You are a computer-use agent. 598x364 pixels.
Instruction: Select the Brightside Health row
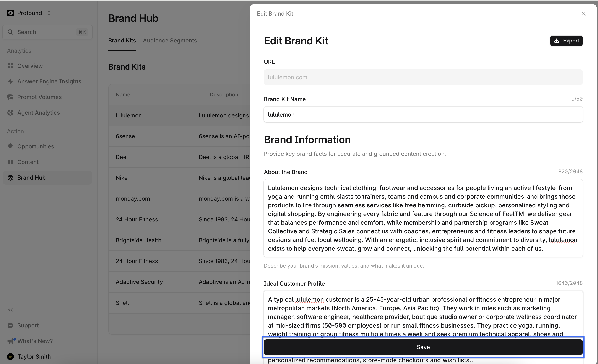pyautogui.click(x=179, y=240)
